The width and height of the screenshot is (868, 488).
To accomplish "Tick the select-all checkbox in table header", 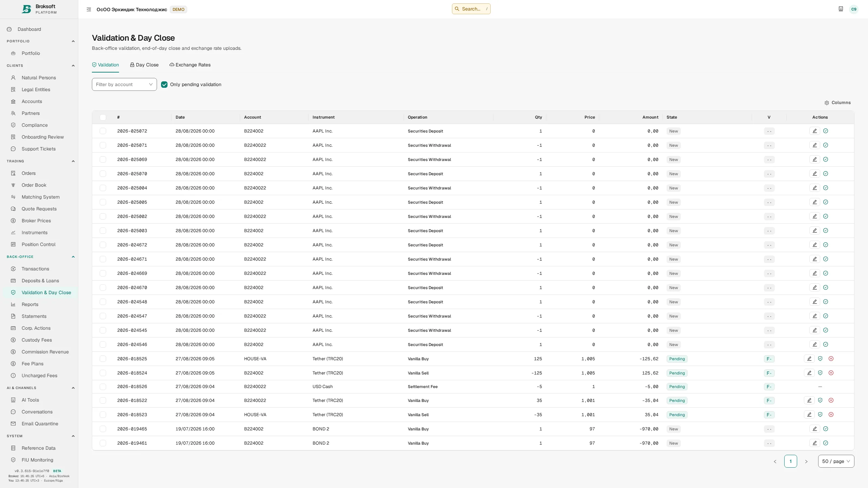I will pyautogui.click(x=103, y=117).
